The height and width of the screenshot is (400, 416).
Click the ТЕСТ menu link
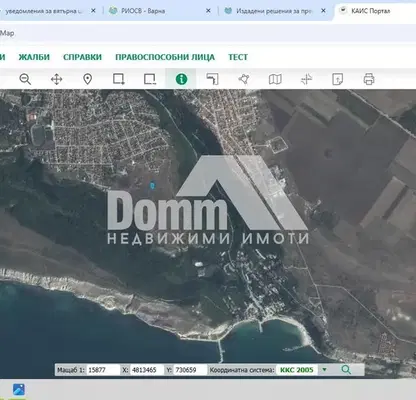(238, 57)
